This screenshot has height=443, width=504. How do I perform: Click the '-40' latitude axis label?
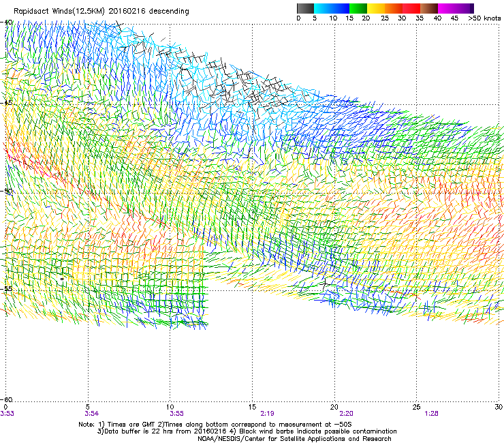point(7,22)
